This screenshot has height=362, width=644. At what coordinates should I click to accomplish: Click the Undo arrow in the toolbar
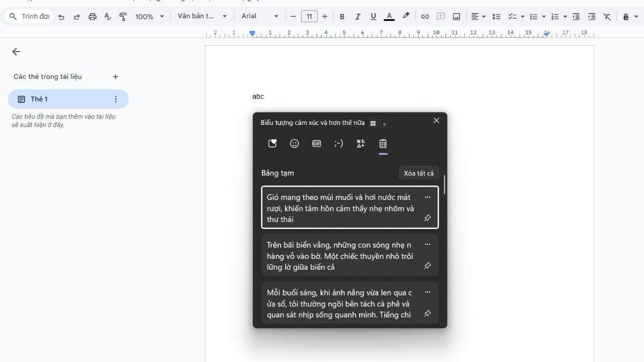coord(61,17)
